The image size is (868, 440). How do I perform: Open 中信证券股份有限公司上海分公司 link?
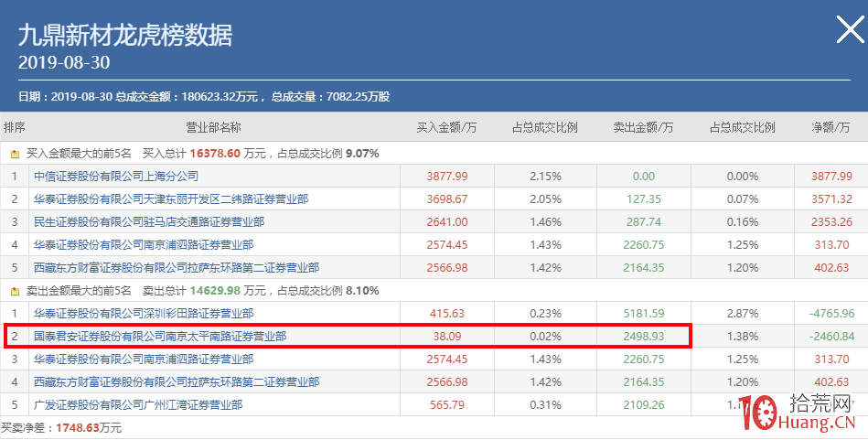(115, 177)
